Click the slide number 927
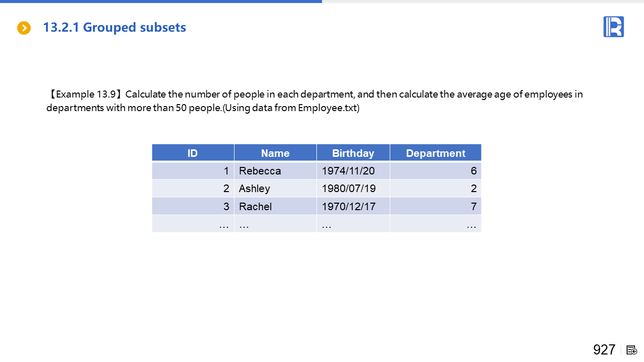 [604, 350]
